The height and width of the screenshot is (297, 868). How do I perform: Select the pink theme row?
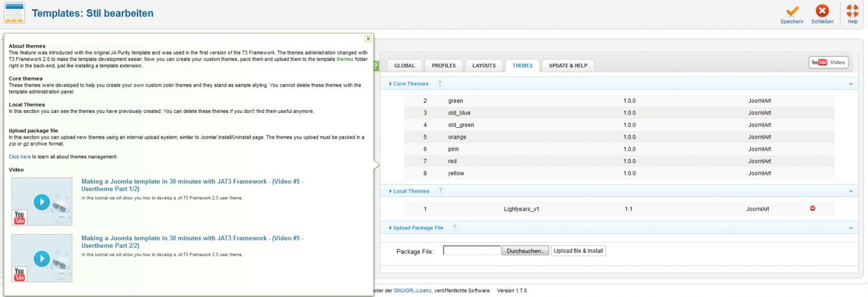pyautogui.click(x=619, y=149)
